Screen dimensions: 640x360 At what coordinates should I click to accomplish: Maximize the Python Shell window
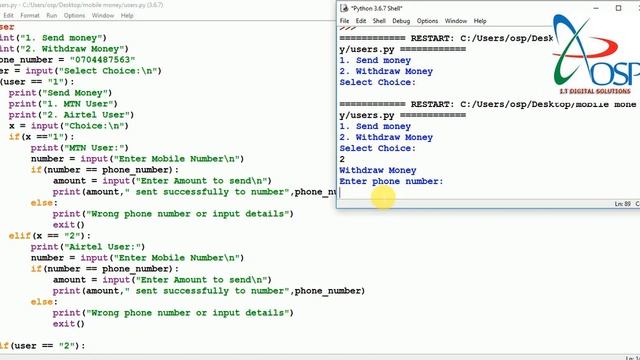pyautogui.click(x=618, y=8)
